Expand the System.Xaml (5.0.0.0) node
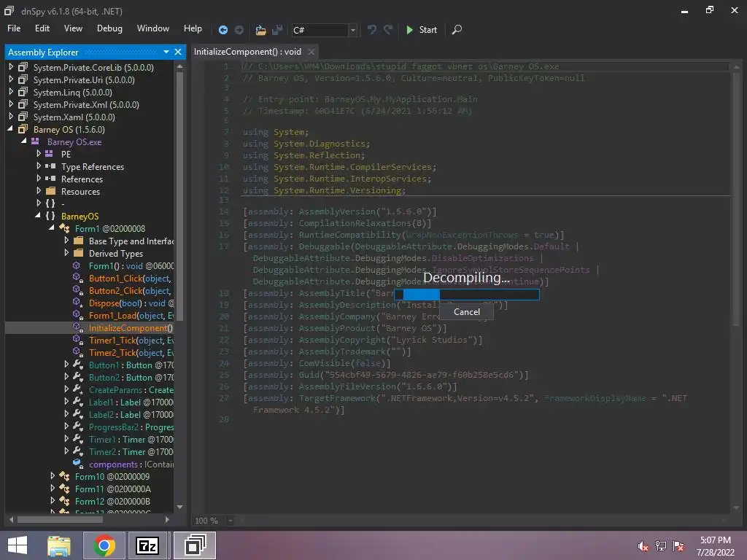This screenshot has height=560, width=747. pyautogui.click(x=11, y=117)
